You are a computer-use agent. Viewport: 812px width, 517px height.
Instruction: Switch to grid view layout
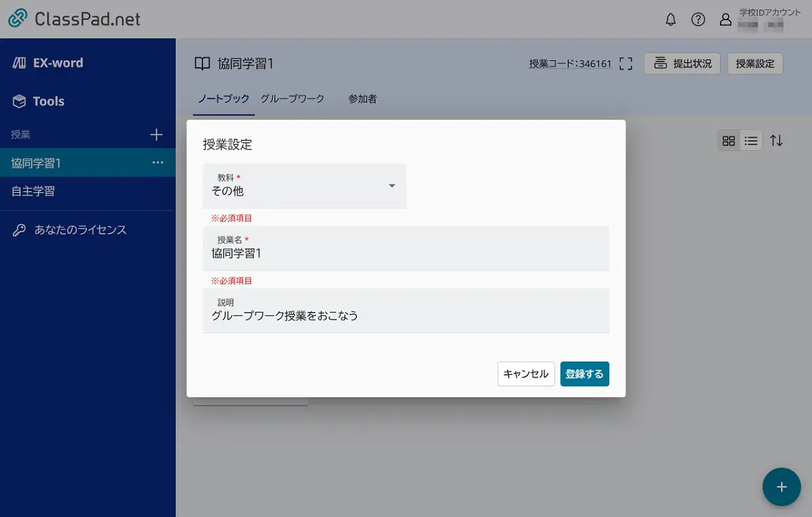coord(729,140)
